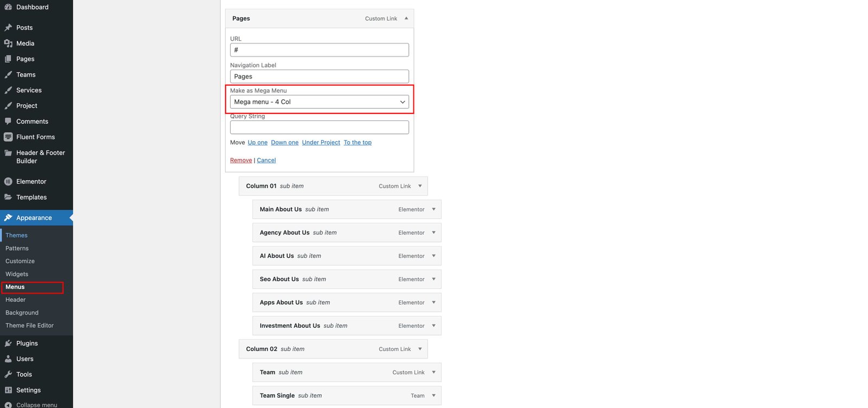The height and width of the screenshot is (408, 868).
Task: Expand the Column 01 sub item
Action: click(420, 186)
